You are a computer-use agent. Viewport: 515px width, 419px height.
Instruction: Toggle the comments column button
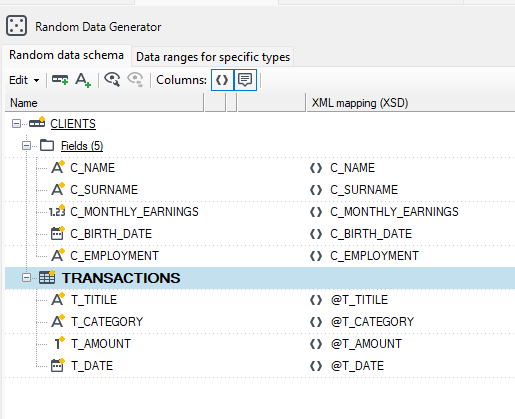point(245,80)
